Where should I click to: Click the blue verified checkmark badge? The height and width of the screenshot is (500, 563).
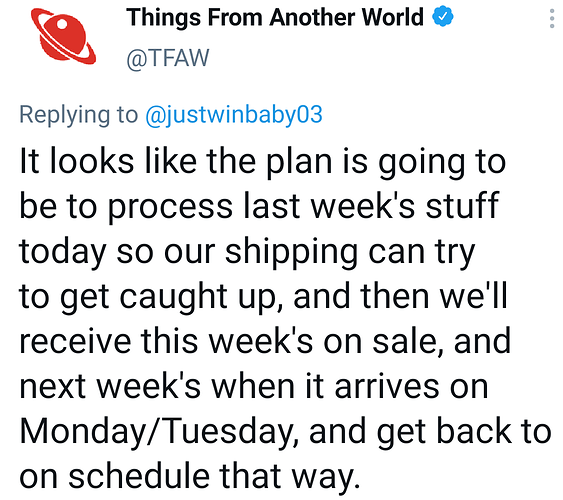[442, 17]
